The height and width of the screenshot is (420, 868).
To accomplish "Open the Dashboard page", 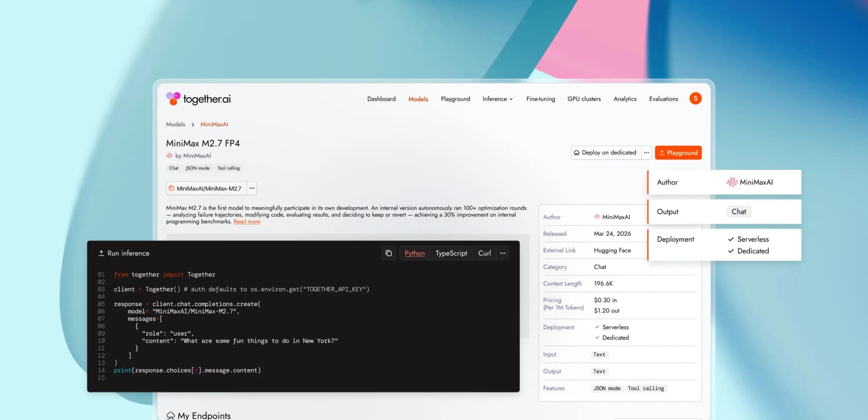I will [381, 99].
